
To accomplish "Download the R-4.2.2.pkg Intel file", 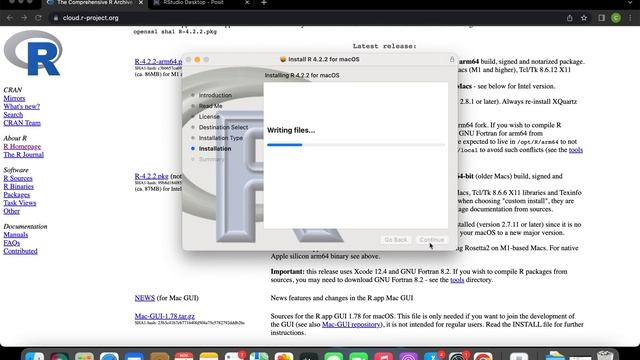I will 151,176.
